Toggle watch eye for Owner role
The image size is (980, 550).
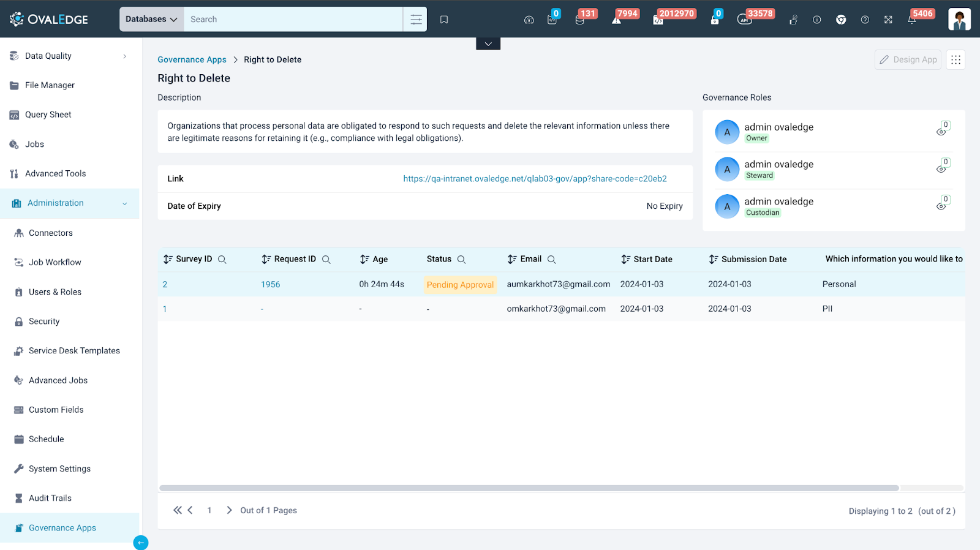coord(941,132)
